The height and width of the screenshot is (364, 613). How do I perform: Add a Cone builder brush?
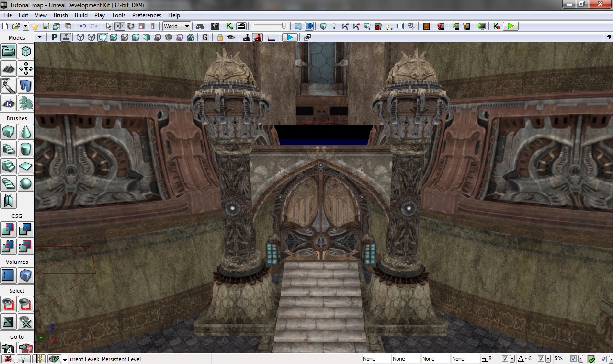(x=26, y=131)
